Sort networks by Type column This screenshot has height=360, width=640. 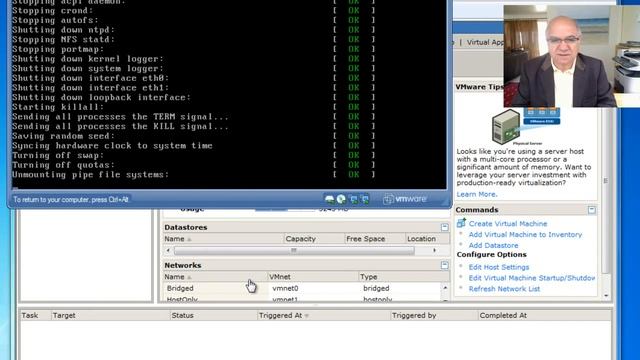(404, 277)
